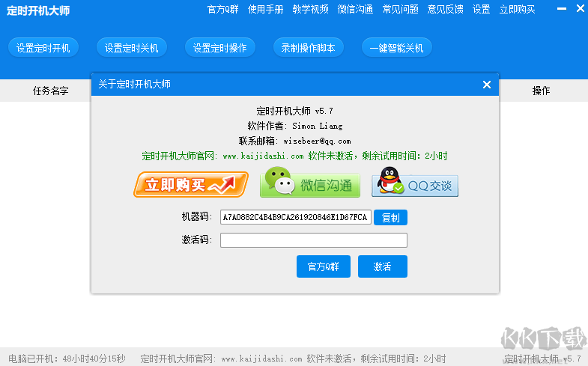Click the 激活 button
Image resolution: width=588 pixels, height=366 pixels.
[x=383, y=266]
